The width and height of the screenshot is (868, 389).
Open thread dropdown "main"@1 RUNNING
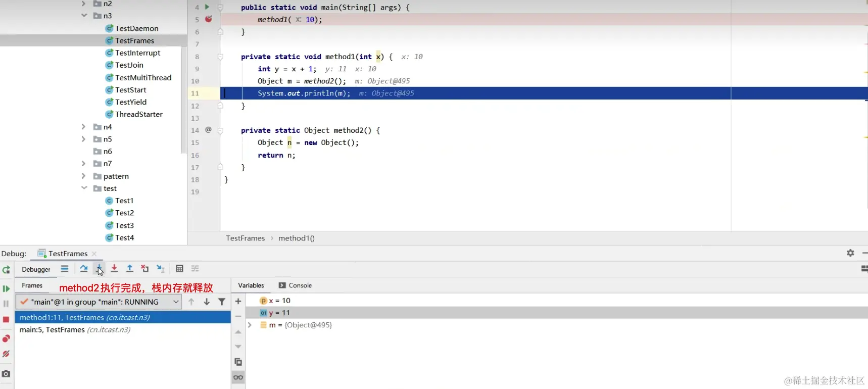99,302
